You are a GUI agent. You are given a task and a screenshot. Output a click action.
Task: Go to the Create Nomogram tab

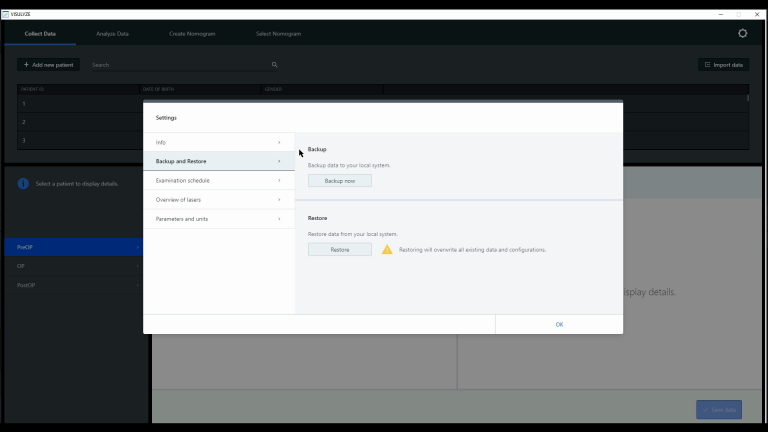191,34
